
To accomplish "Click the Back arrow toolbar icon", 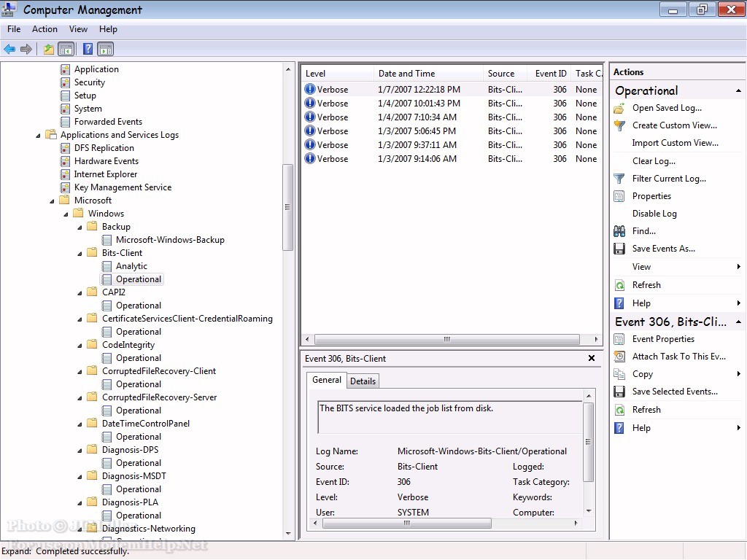I will [x=9, y=49].
